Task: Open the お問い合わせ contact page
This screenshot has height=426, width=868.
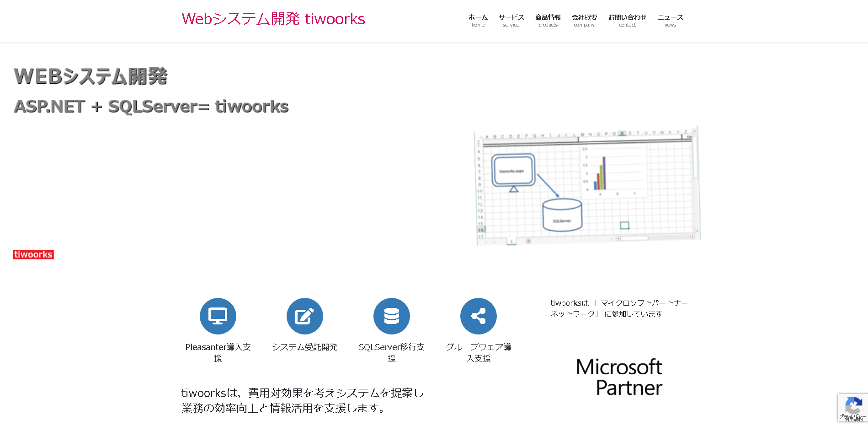Action: tap(627, 20)
